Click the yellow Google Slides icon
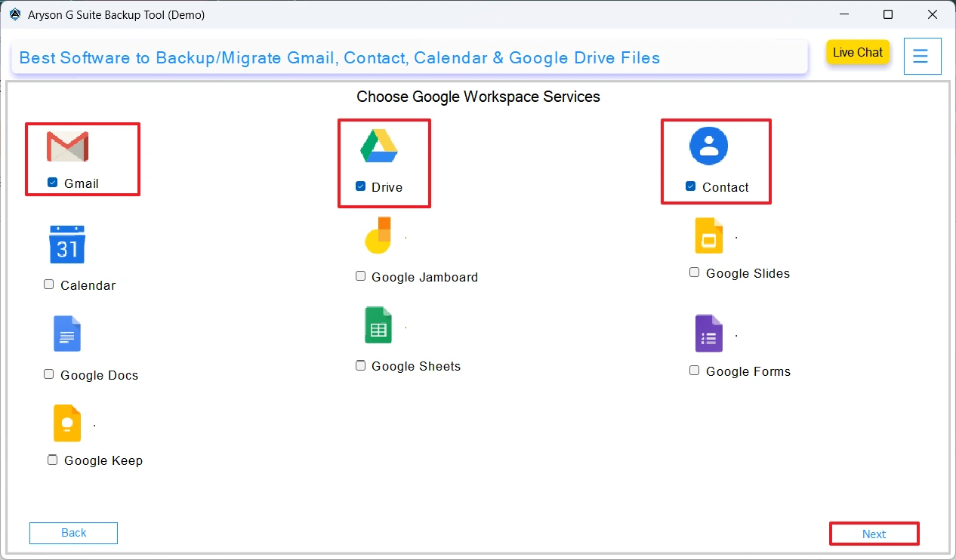 click(708, 235)
